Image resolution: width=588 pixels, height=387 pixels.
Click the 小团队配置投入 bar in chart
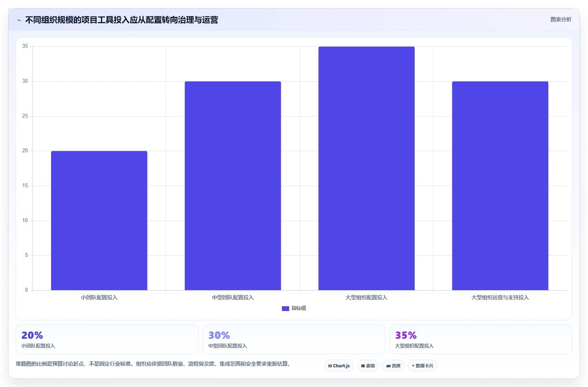tap(99, 221)
